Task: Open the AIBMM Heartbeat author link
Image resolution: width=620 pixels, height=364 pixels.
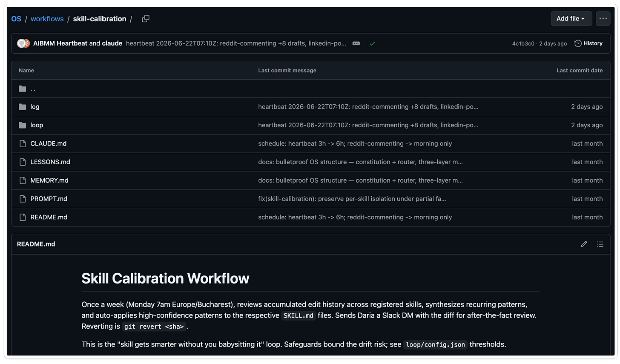Action: (60, 43)
